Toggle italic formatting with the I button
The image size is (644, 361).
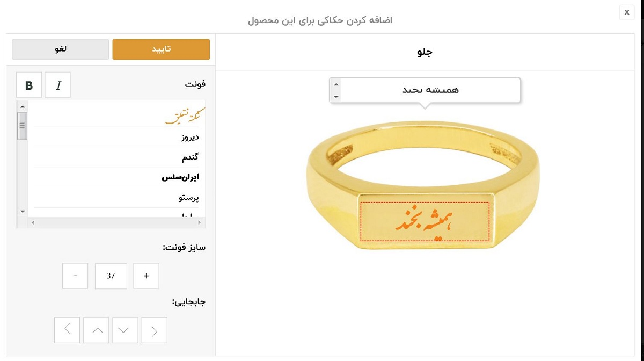click(x=57, y=84)
